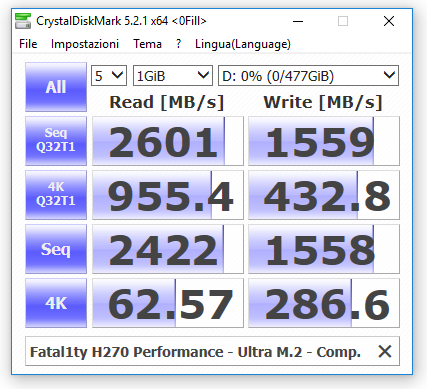The height and width of the screenshot is (389, 427).
Task: Start the Seq benchmark
Action: pyautogui.click(x=56, y=249)
